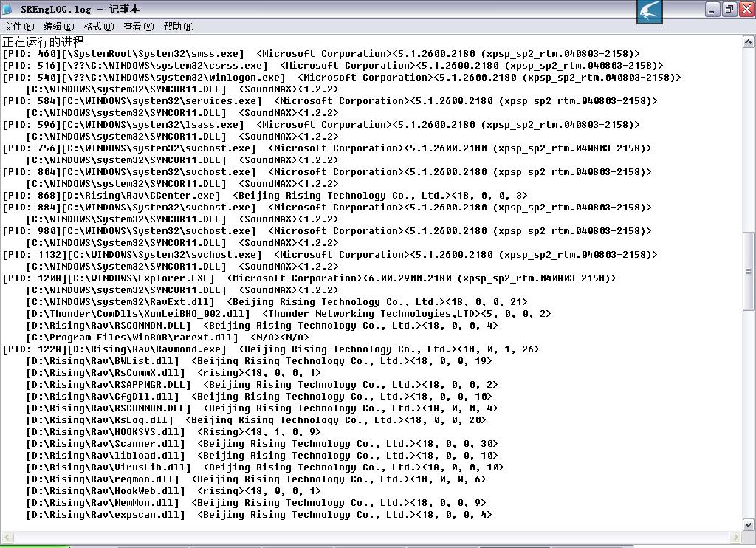756x548 pixels.
Task: Click the vertical scrollbar down arrow
Action: coord(748,524)
